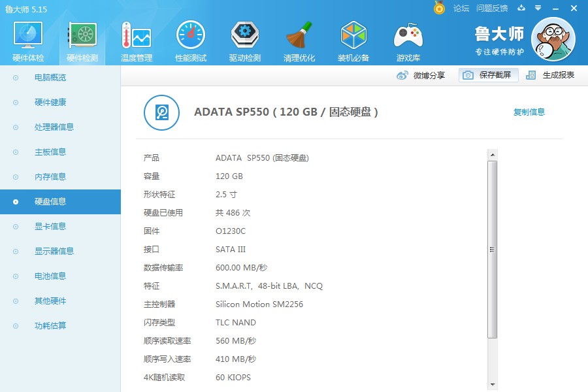
Task: Click the firmware value O1230C
Action: point(230,231)
